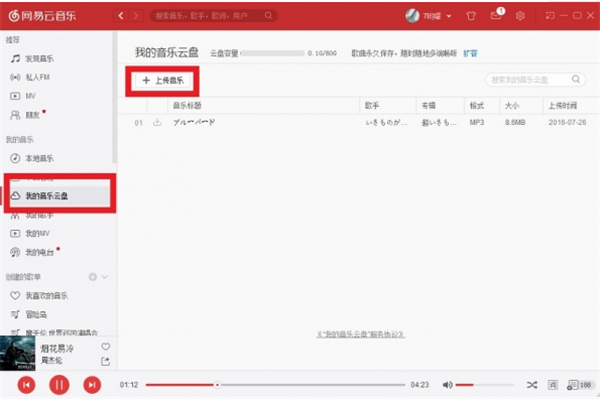Click the add playlist plus icon
The height and width of the screenshot is (399, 600).
pyautogui.click(x=93, y=277)
